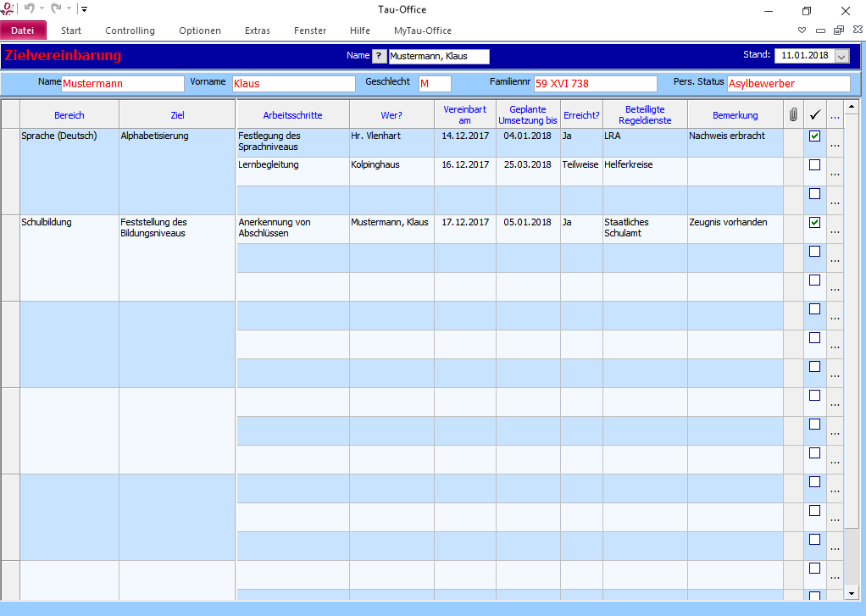Screen dimensions: 866x616
Task: Click the Tau-Office logo in the title bar
Action: [8, 9]
